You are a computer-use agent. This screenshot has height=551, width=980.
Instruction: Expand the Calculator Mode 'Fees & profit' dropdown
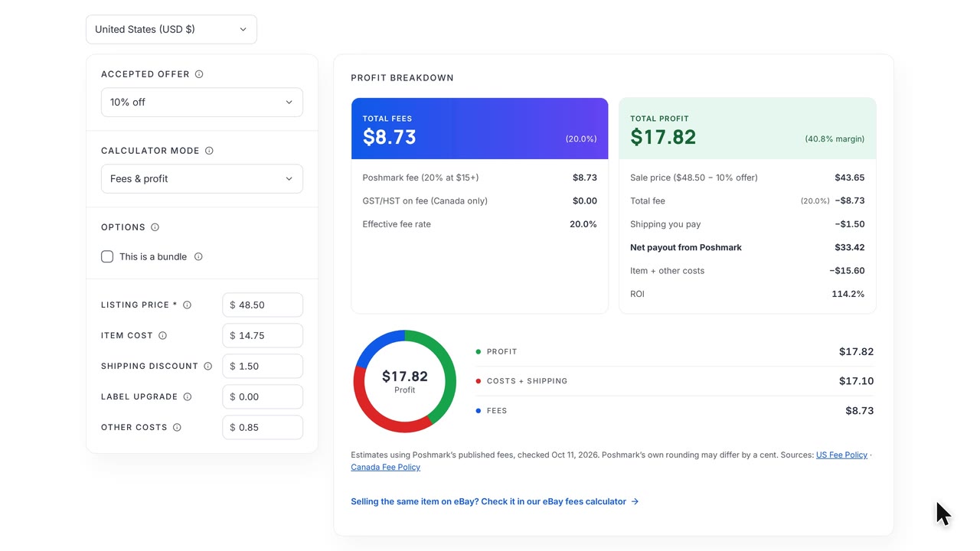[202, 179]
